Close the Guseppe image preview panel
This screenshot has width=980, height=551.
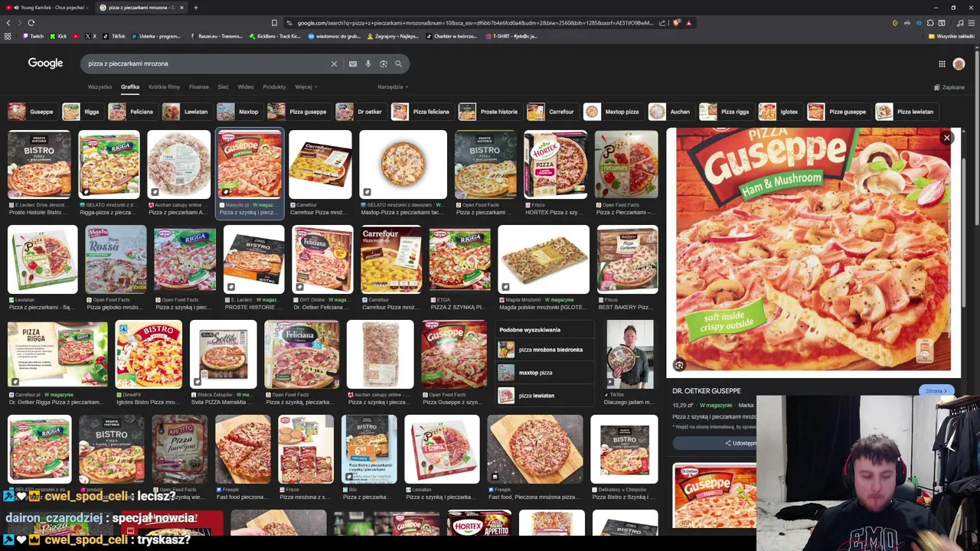coord(947,138)
